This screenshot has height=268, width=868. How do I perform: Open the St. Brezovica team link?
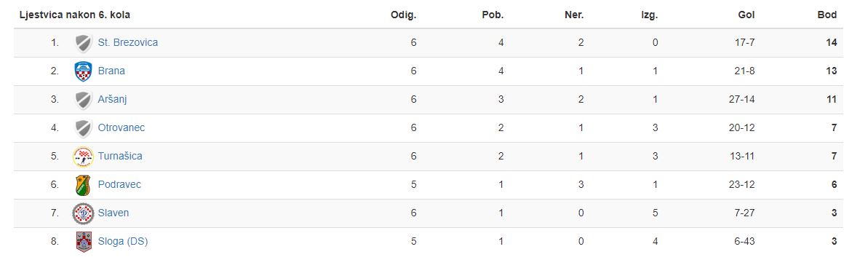(128, 43)
